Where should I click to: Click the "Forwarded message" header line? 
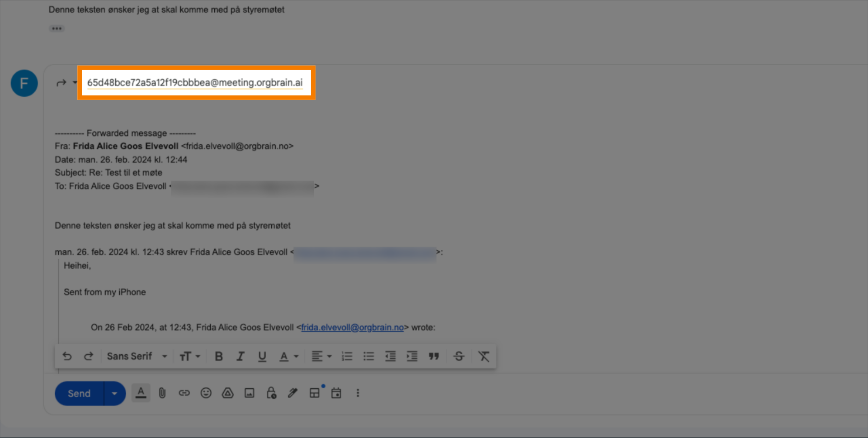125,133
